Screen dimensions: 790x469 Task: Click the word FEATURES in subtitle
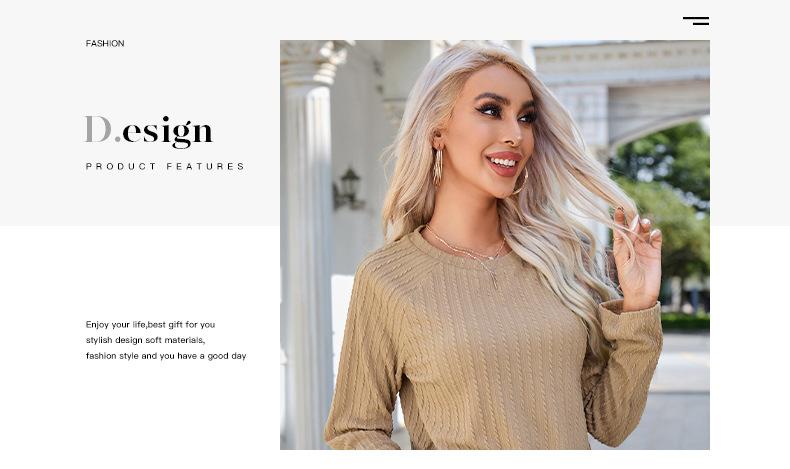pyautogui.click(x=205, y=166)
